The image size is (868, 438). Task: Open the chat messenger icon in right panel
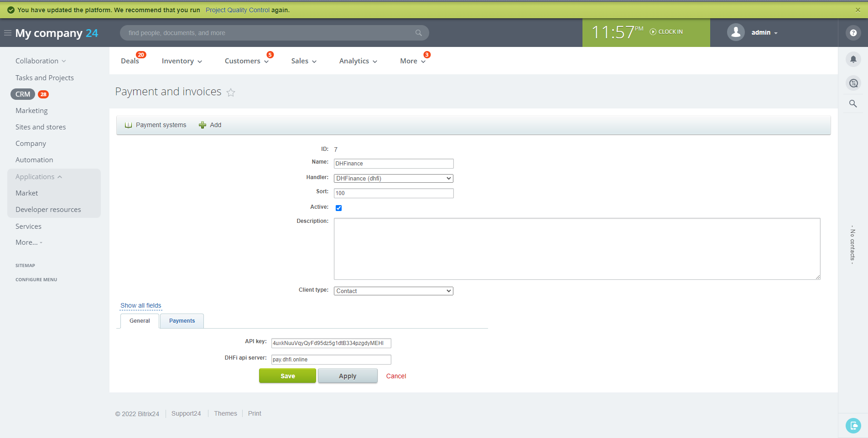tap(853, 83)
